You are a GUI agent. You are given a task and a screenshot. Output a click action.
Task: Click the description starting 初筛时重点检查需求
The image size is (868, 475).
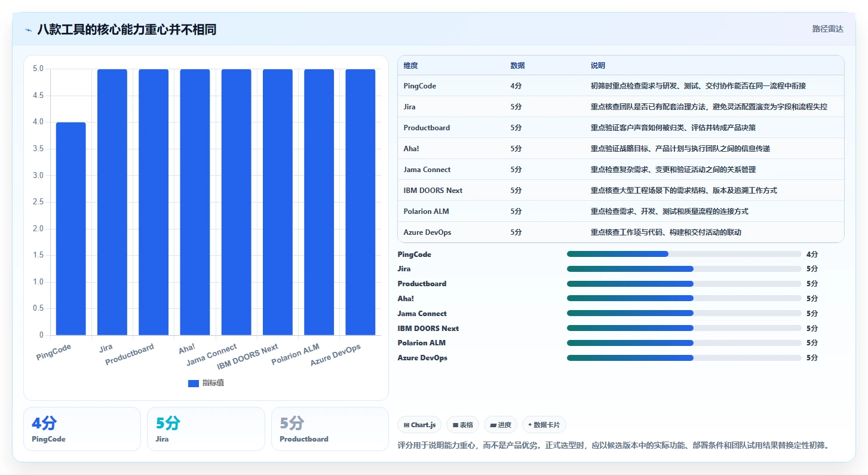point(698,86)
